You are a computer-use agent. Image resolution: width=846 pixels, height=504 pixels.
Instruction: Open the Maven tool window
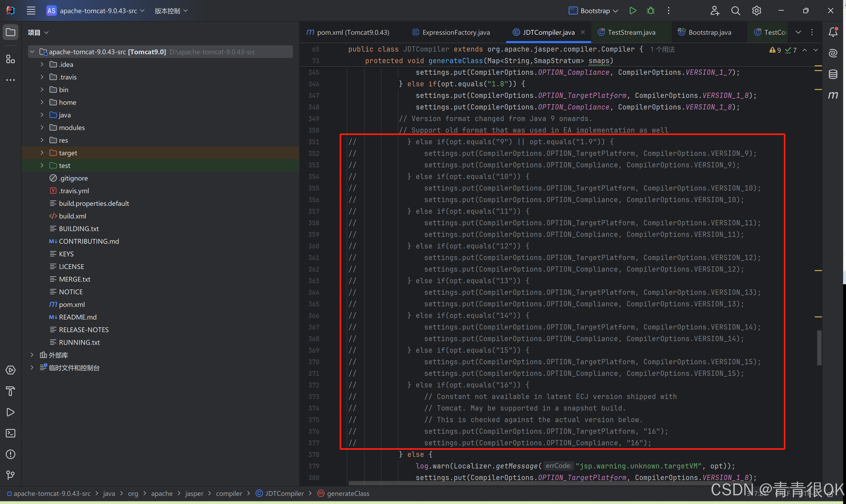click(833, 95)
